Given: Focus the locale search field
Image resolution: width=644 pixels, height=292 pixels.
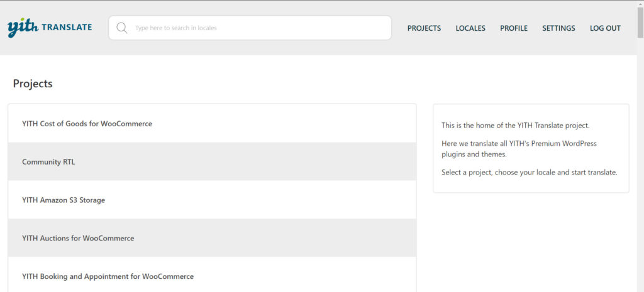Looking at the screenshot, I should (250, 28).
